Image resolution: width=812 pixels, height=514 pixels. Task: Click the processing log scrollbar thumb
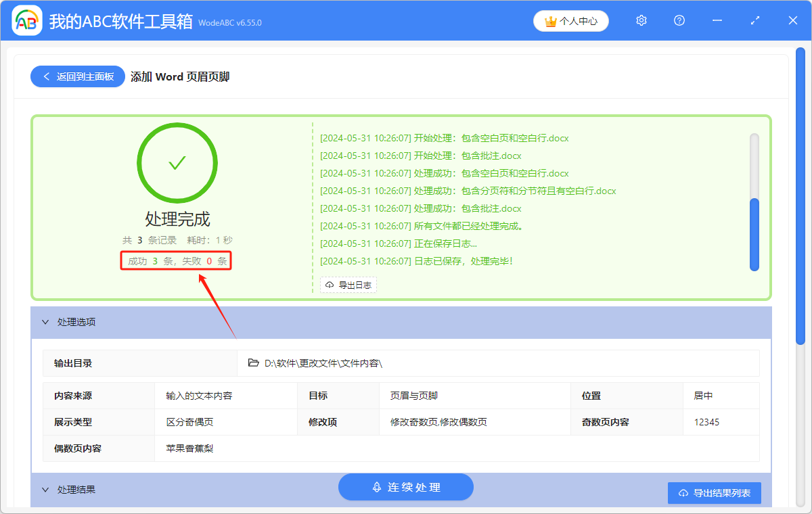754,234
